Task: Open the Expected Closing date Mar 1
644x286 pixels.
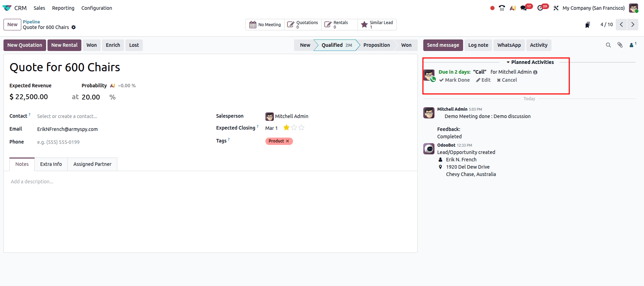Action: (271, 128)
